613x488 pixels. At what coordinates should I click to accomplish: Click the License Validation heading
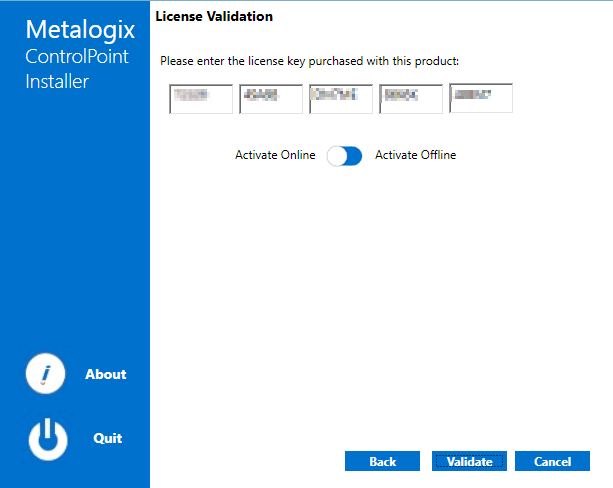click(x=214, y=16)
